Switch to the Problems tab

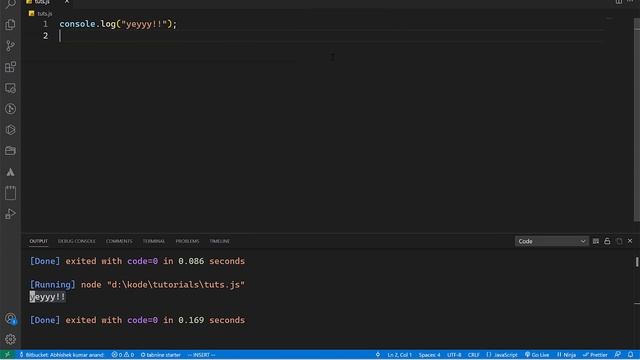(x=187, y=241)
